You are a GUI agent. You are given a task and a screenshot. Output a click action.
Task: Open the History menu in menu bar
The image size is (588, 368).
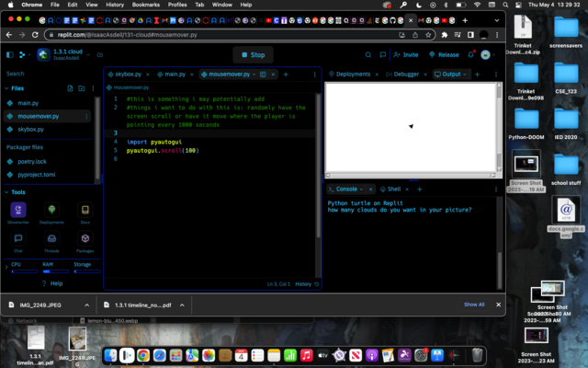point(115,5)
